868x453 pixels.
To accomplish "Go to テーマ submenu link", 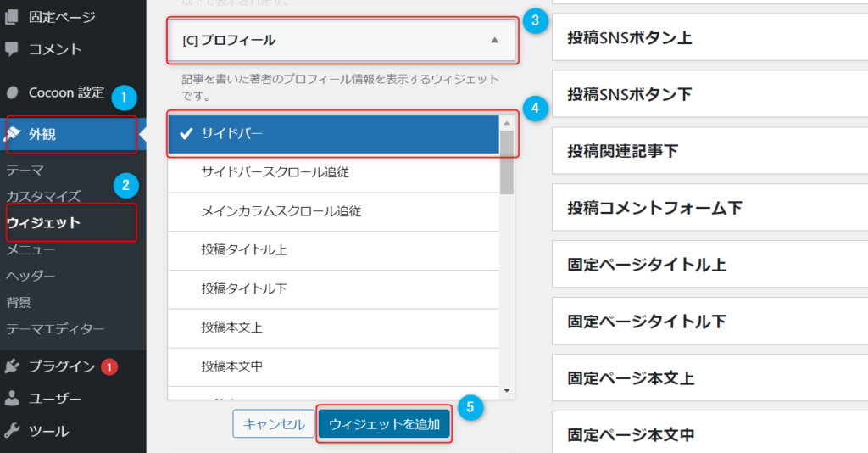I will coord(25,170).
